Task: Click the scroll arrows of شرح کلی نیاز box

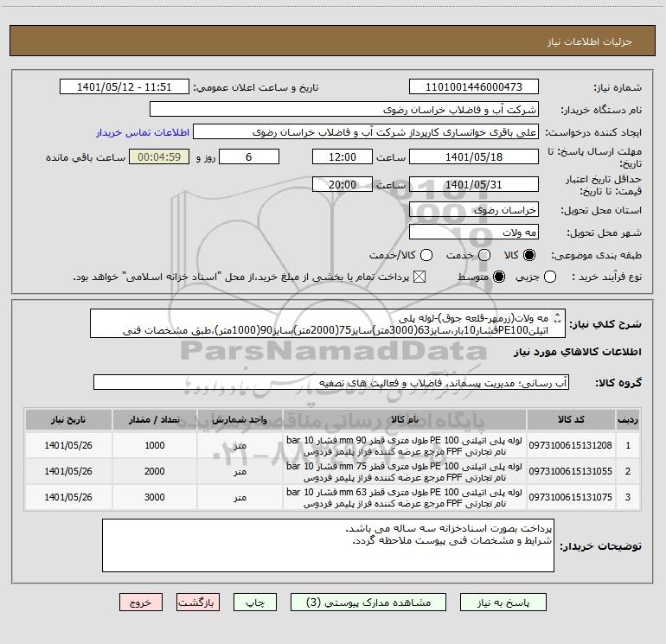Action: 558,317
